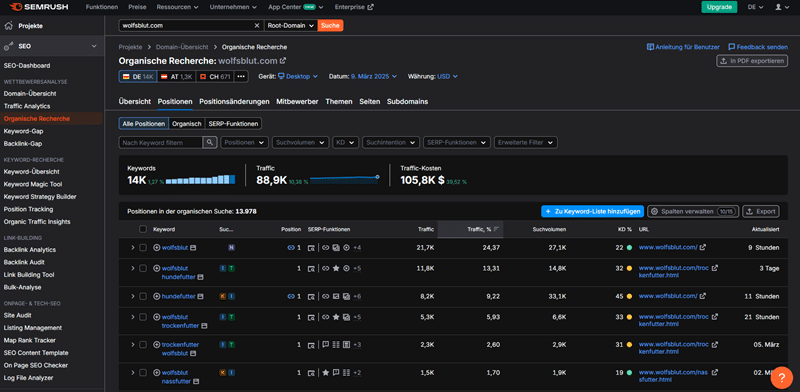800x392 pixels.
Task: Switch to the Mitbewerber tab
Action: click(x=297, y=102)
